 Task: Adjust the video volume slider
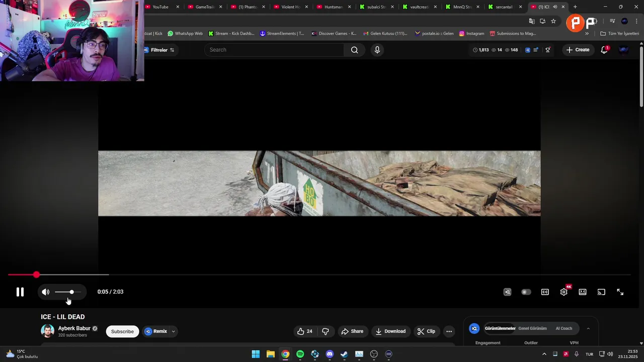(68, 292)
